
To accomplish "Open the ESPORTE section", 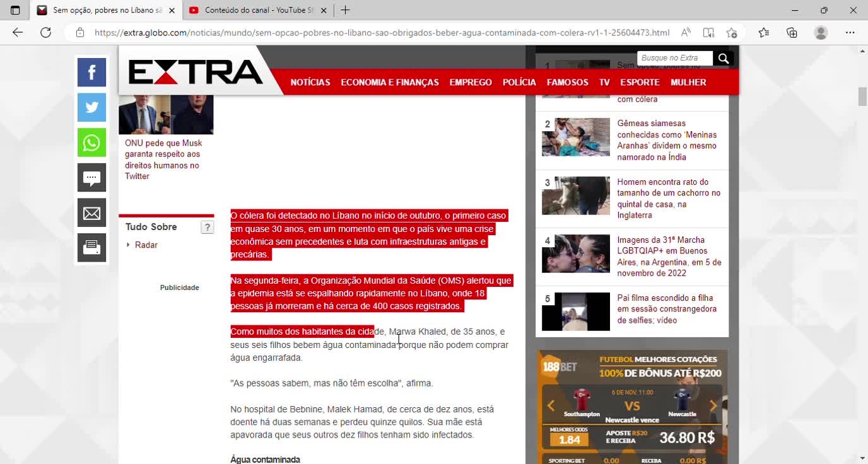I will 640,83.
